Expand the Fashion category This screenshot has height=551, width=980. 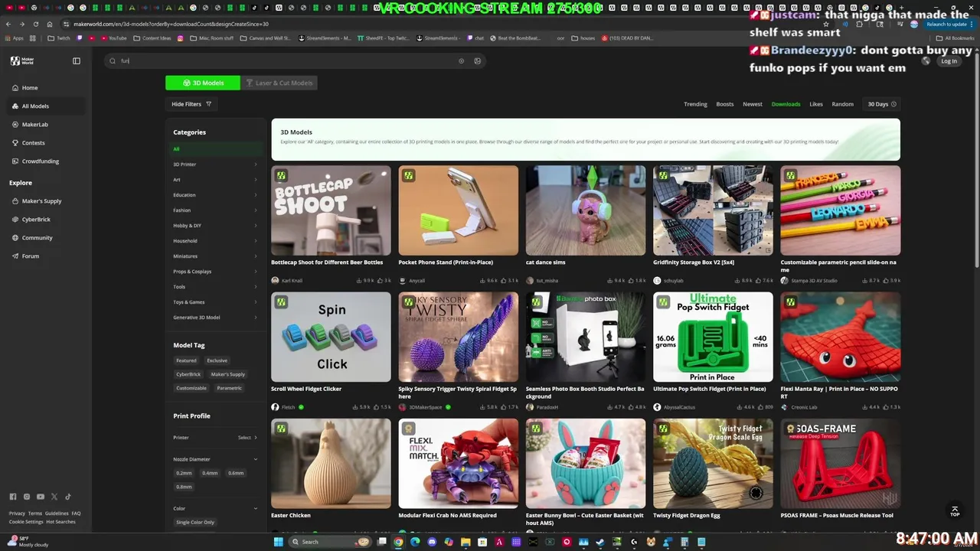(215, 210)
